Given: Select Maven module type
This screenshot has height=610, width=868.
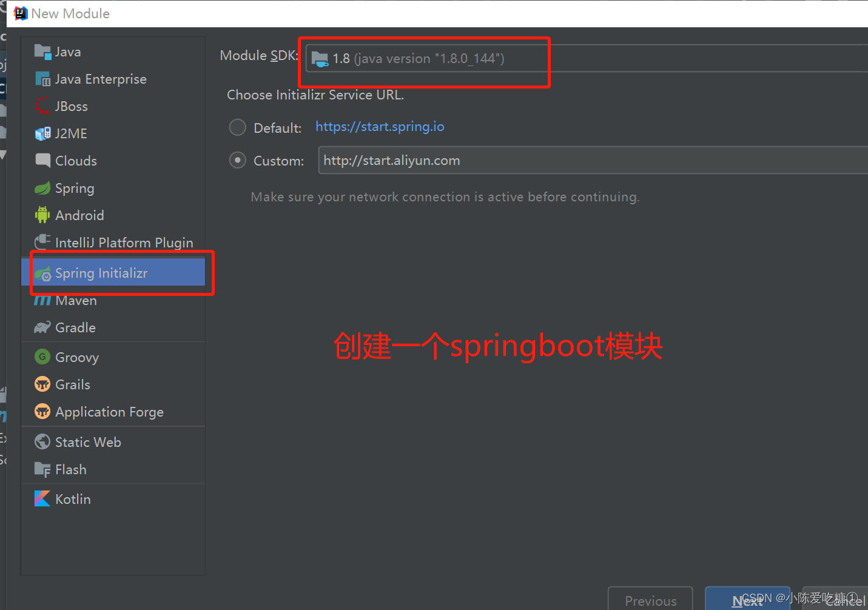Looking at the screenshot, I should pos(113,301).
